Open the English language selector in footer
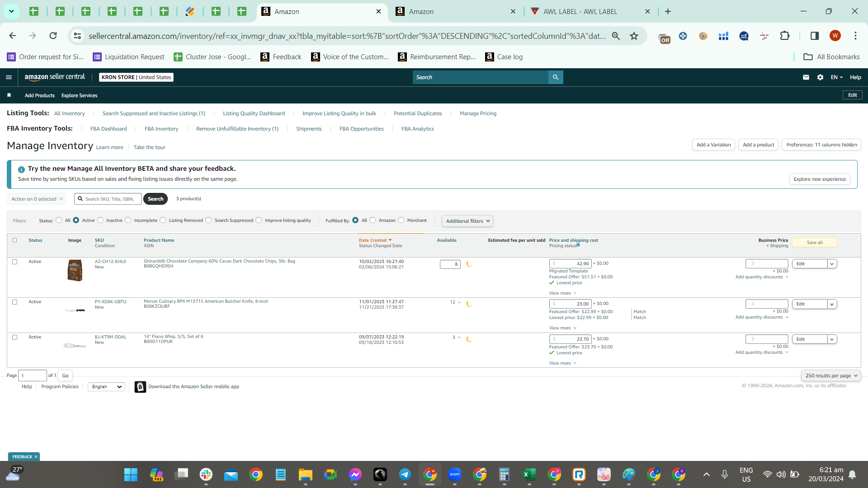The height and width of the screenshot is (488, 868). (x=106, y=387)
